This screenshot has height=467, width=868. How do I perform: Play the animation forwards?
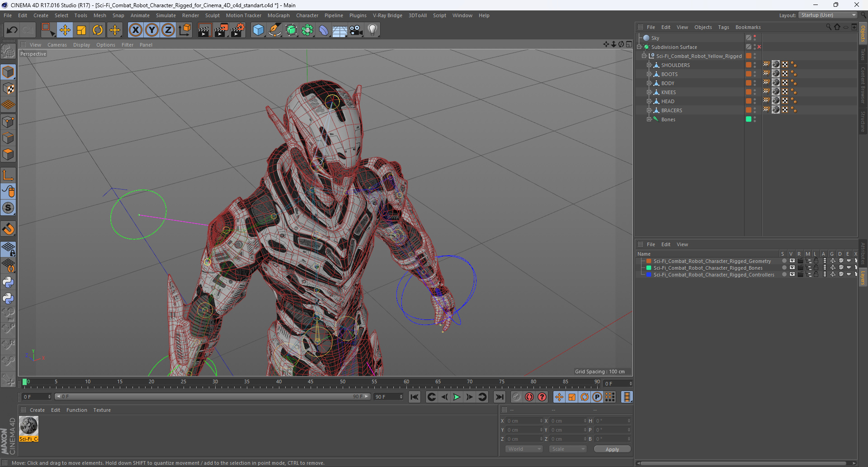(457, 397)
